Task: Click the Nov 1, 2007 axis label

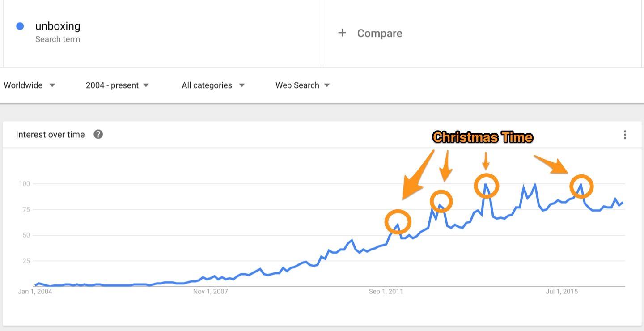Action: tap(210, 292)
